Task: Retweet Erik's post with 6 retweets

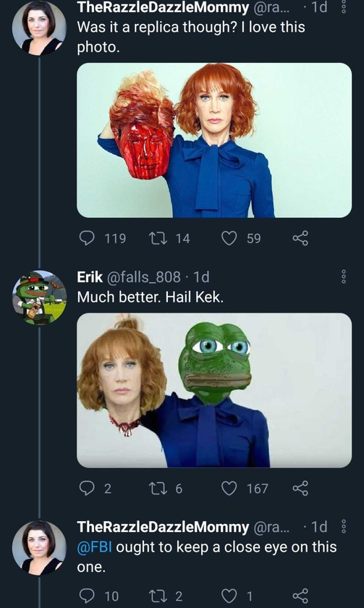Action: (x=157, y=488)
